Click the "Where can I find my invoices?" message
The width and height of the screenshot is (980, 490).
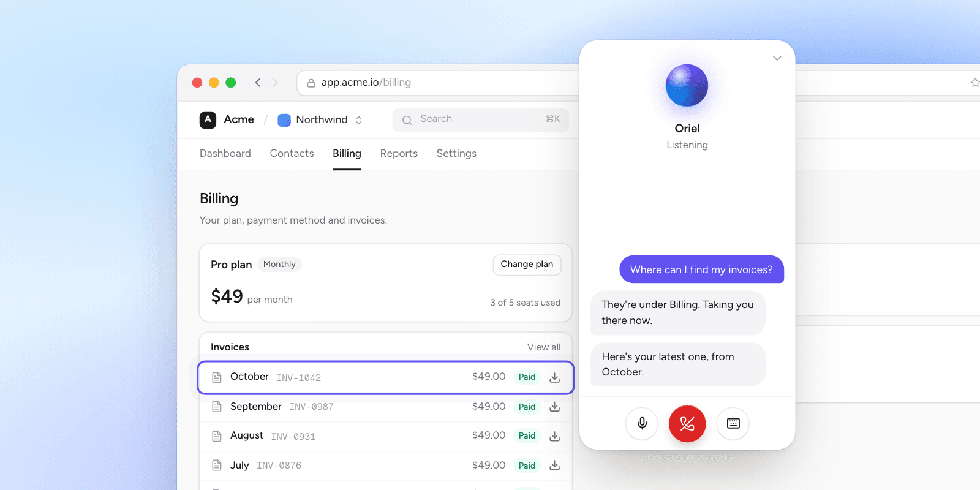[x=701, y=269]
